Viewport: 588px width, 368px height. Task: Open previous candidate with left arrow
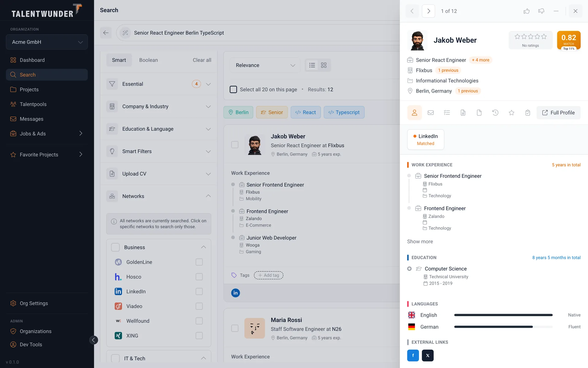(412, 11)
